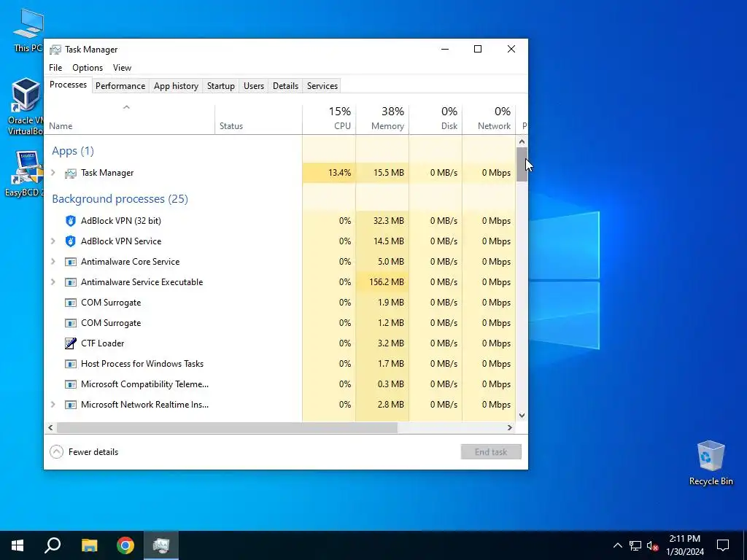Select the EasyBCD desktop shortcut
The width and height of the screenshot is (747, 560).
(x=25, y=174)
